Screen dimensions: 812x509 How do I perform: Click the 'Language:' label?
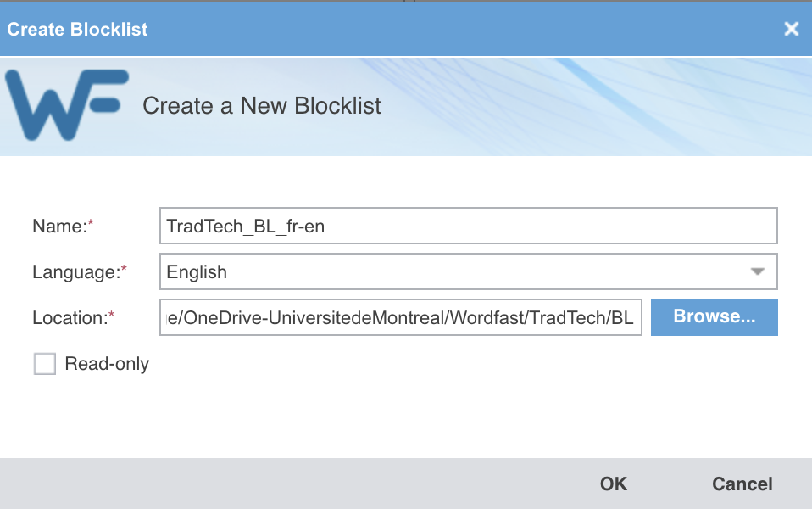coord(79,272)
